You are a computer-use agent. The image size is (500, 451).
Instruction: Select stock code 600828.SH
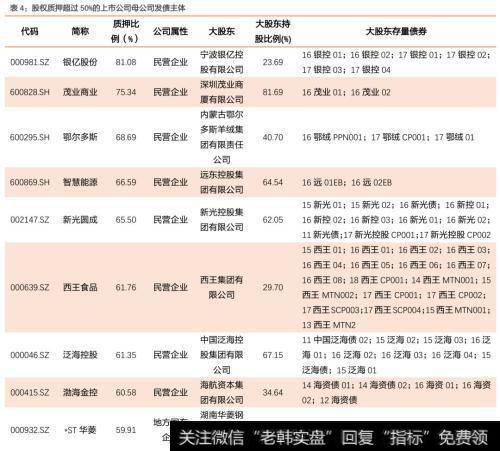point(30,92)
